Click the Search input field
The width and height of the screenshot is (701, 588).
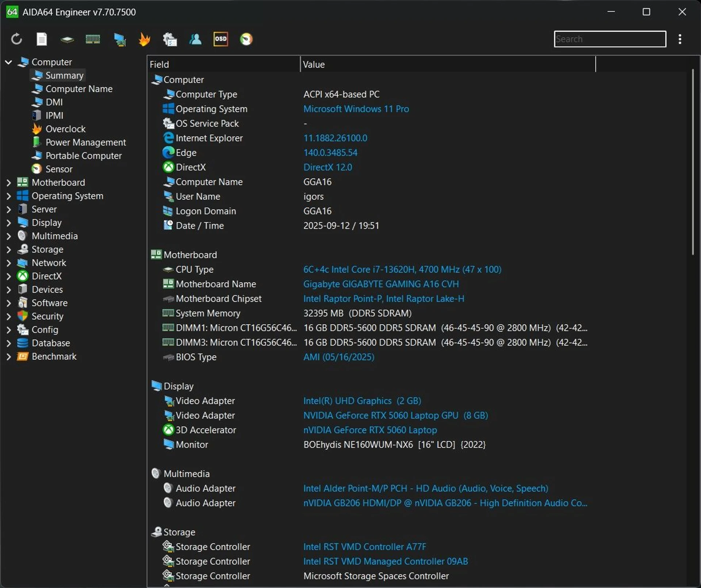[610, 39]
